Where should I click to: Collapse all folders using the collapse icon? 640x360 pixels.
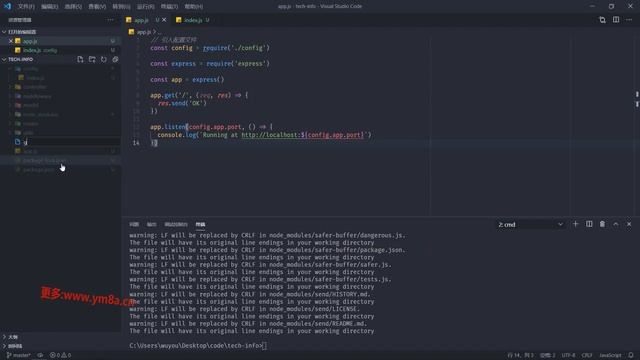pyautogui.click(x=116, y=60)
